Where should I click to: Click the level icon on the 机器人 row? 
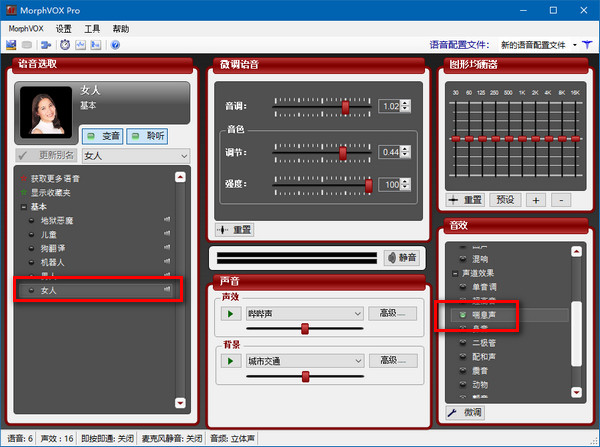click(167, 261)
